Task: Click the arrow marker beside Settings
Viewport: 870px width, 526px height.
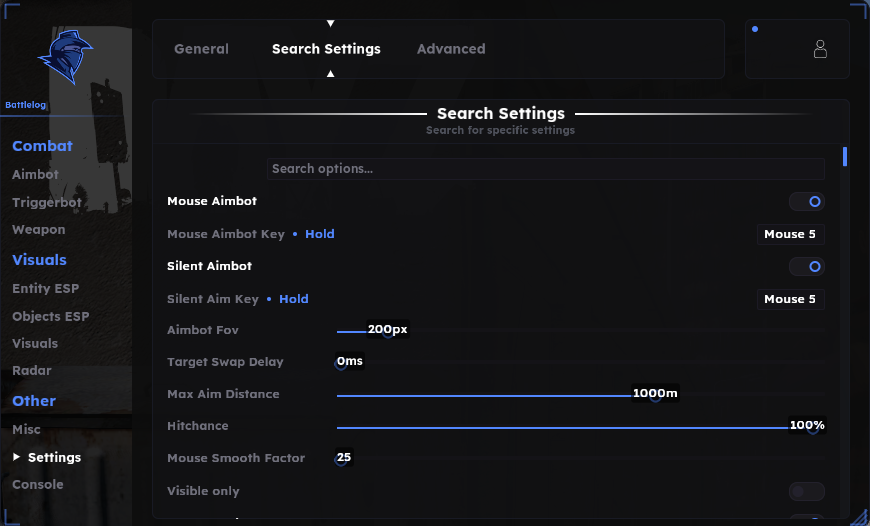Action: point(16,457)
